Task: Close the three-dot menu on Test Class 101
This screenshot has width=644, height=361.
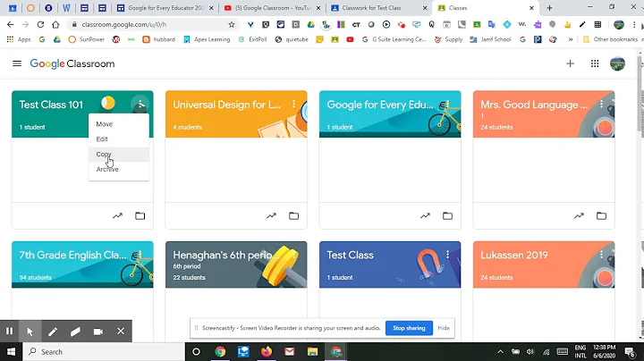Action: coord(140,105)
